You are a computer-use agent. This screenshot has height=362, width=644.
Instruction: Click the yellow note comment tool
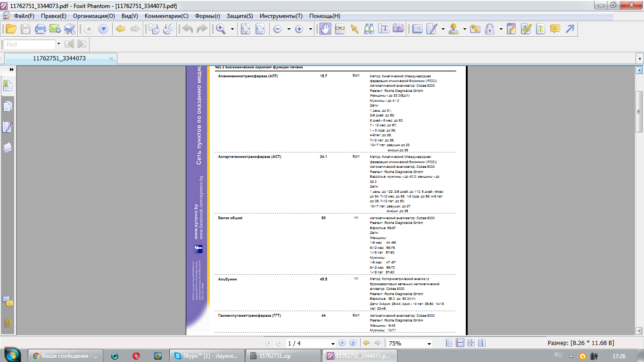click(555, 29)
